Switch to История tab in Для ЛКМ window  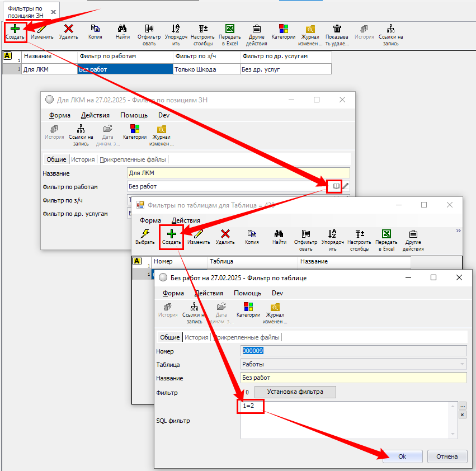pos(83,159)
